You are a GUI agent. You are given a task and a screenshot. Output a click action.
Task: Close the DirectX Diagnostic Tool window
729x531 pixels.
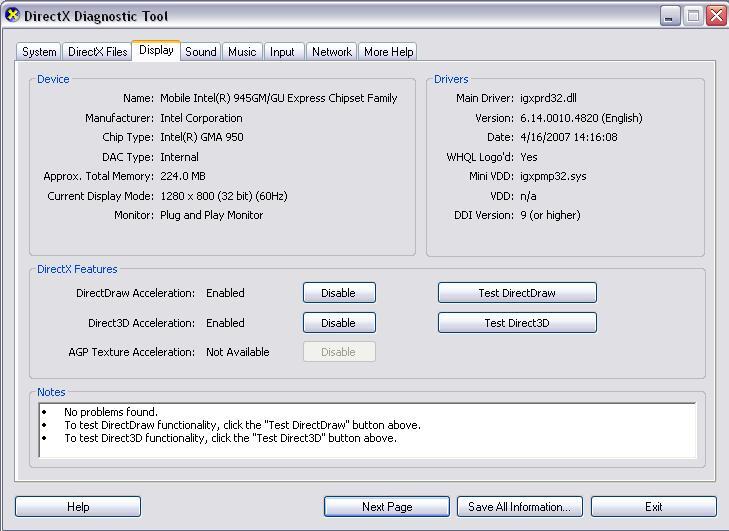[716, 16]
